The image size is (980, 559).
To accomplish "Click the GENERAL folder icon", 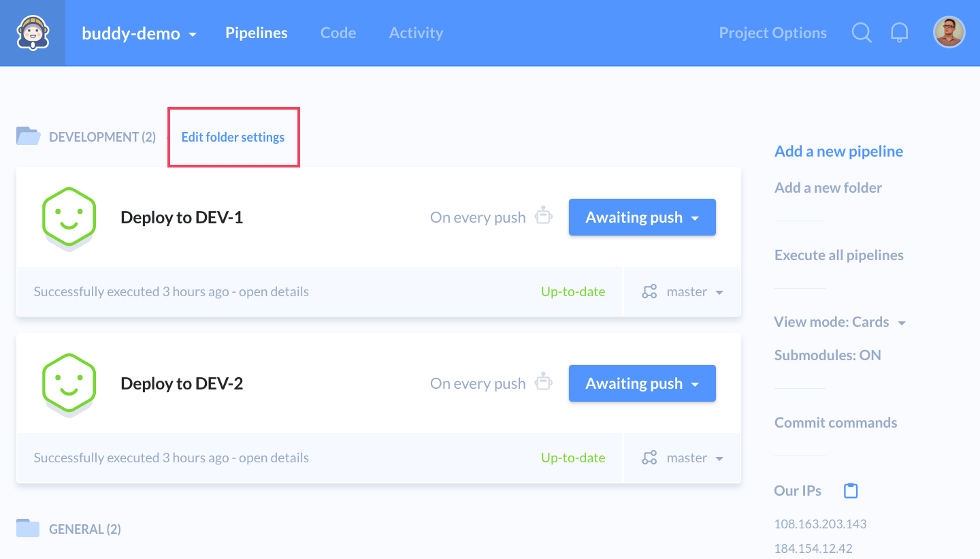I will click(28, 528).
